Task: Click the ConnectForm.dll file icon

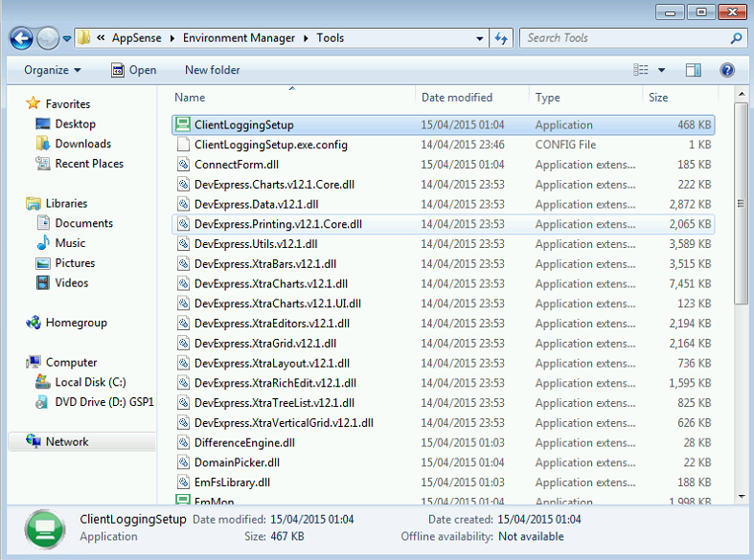Action: click(x=183, y=165)
